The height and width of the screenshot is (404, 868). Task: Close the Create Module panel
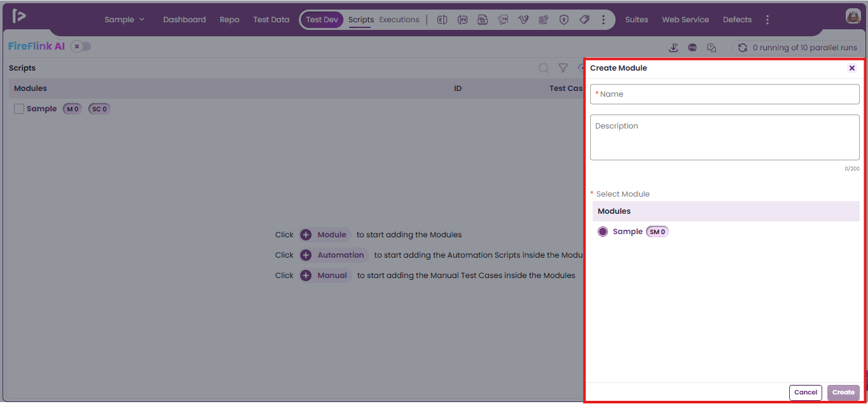pos(852,68)
